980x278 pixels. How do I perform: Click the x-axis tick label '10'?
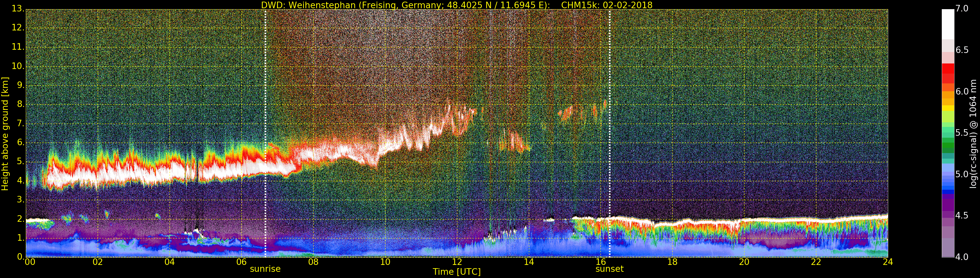[385, 262]
